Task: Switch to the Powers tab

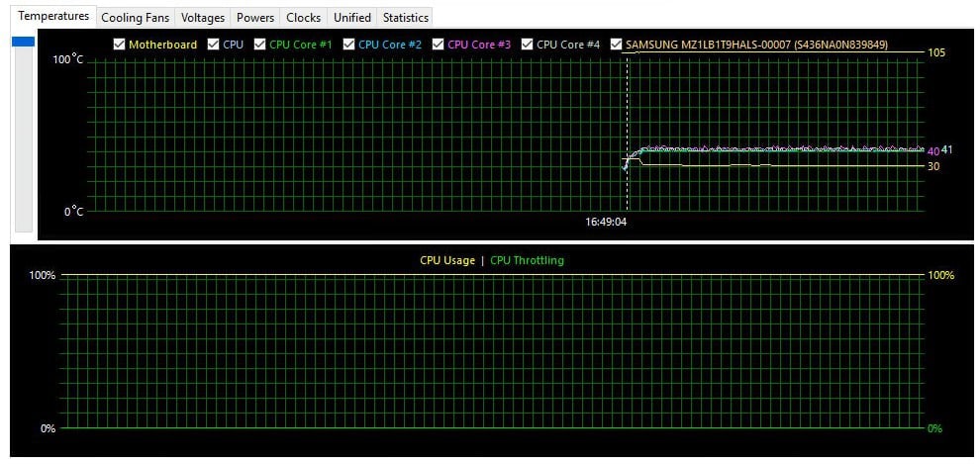Action: (x=255, y=18)
